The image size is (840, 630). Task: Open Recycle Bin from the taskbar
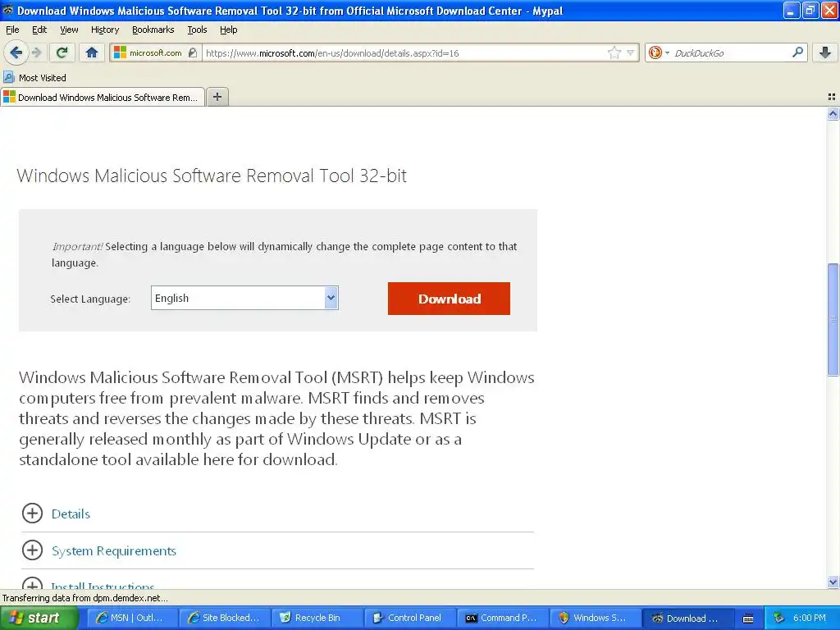[x=316, y=618]
